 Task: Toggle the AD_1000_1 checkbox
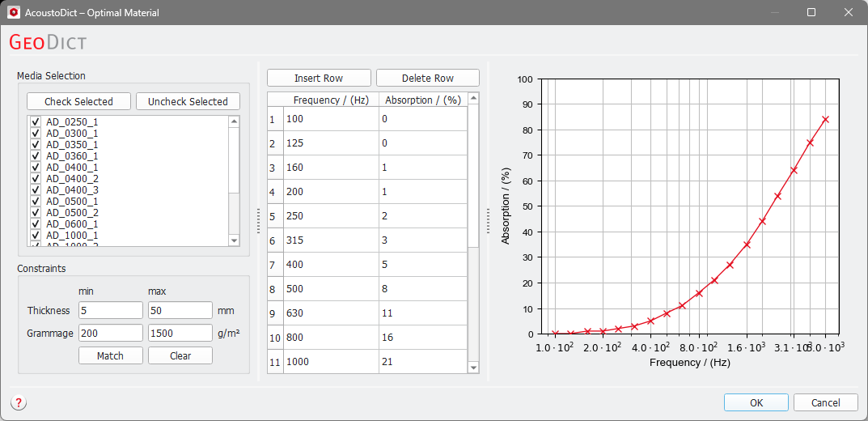click(x=36, y=236)
